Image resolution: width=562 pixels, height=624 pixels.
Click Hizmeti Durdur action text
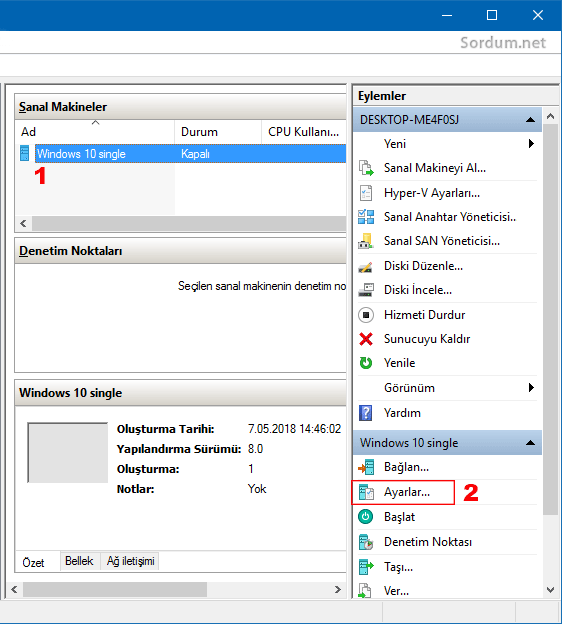[x=424, y=315]
